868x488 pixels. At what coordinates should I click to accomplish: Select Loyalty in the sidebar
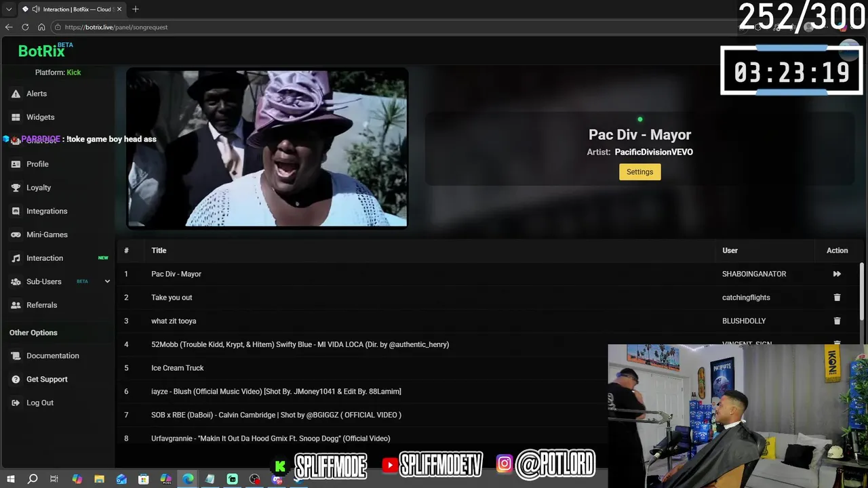(39, 188)
